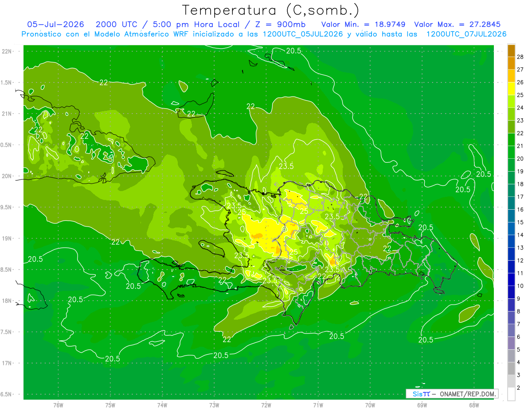The width and height of the screenshot is (532, 411).
Task: Pick the legend swatch between 22 and 23
Action: (511, 127)
